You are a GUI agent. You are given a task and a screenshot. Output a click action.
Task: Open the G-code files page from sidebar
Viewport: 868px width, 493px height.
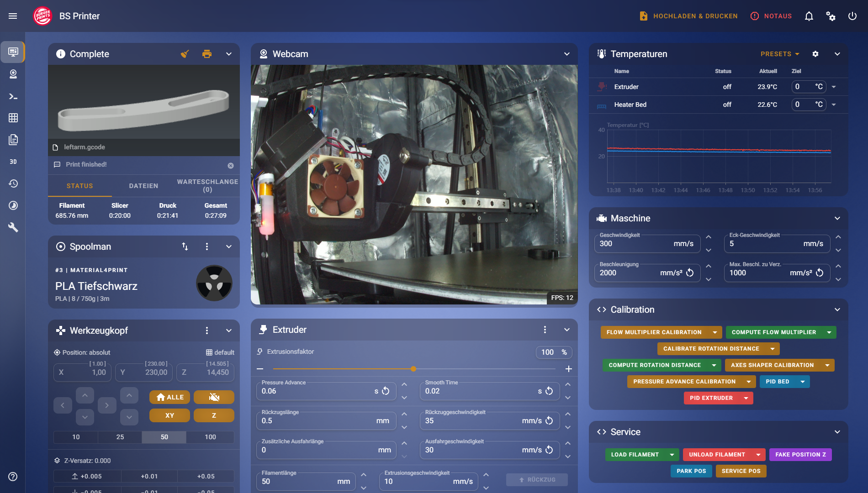point(13,140)
